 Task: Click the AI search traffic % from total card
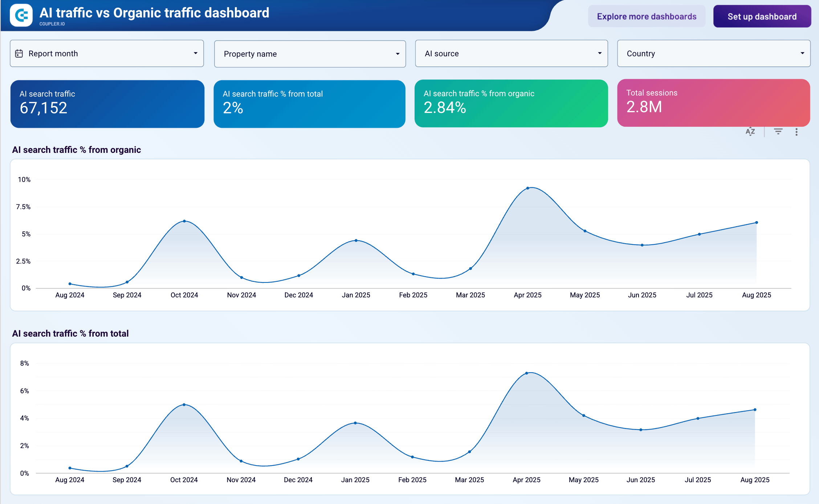[309, 104]
